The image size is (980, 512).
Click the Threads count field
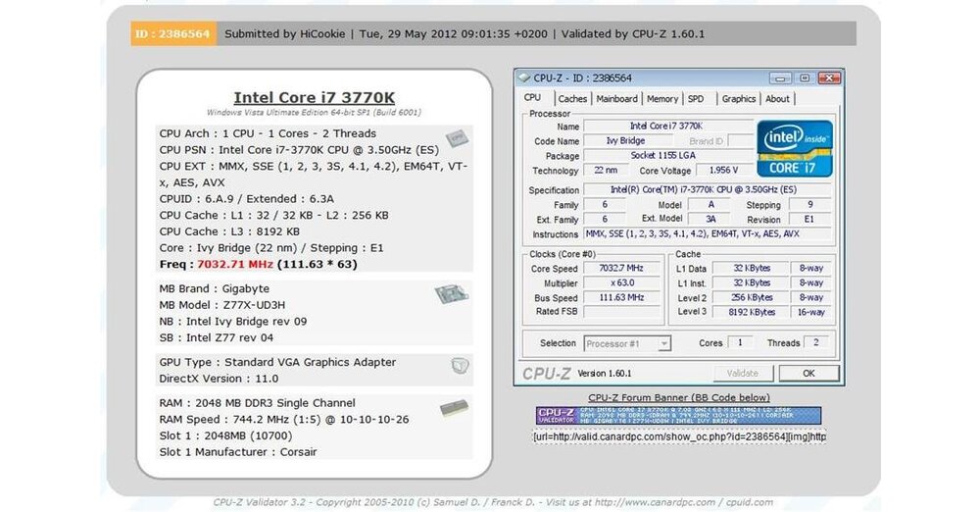pos(815,343)
